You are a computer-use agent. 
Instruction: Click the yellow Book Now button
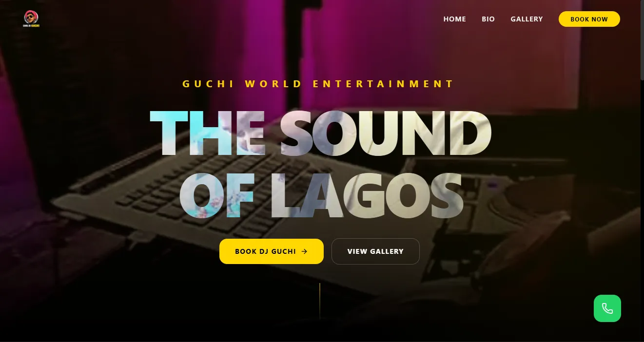coord(589,19)
